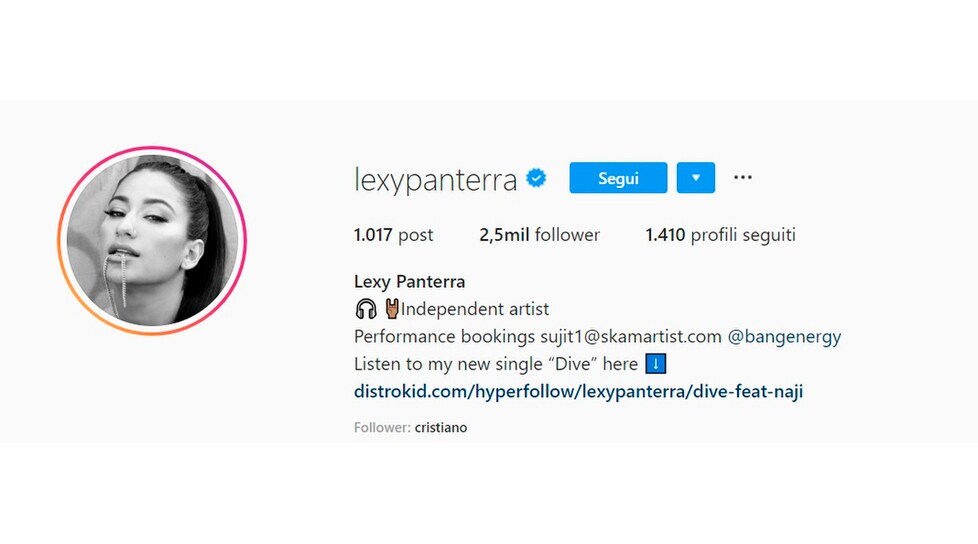Image resolution: width=978 pixels, height=544 pixels.
Task: Click the sujit1@skamartist.com booking email
Action: pyautogui.click(x=631, y=337)
